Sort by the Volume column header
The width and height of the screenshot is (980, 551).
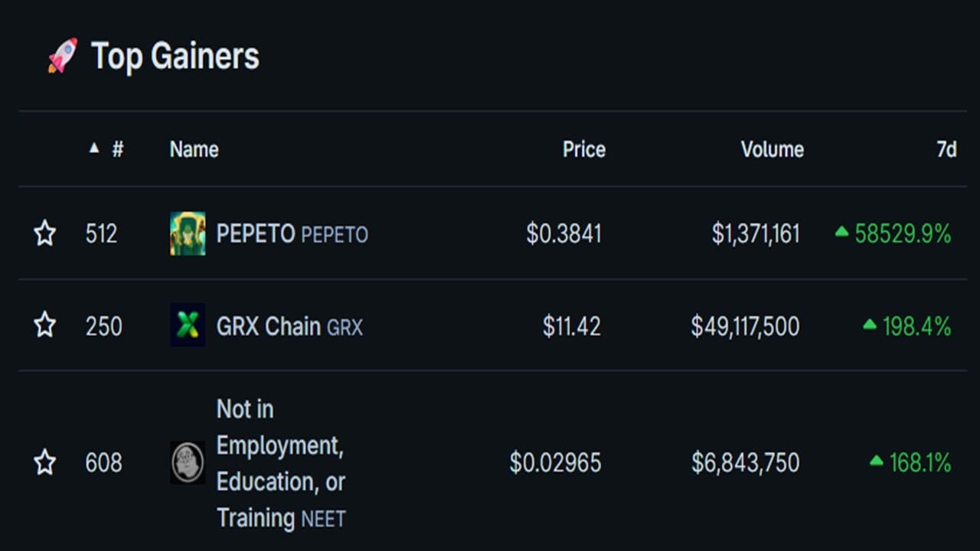(x=772, y=149)
